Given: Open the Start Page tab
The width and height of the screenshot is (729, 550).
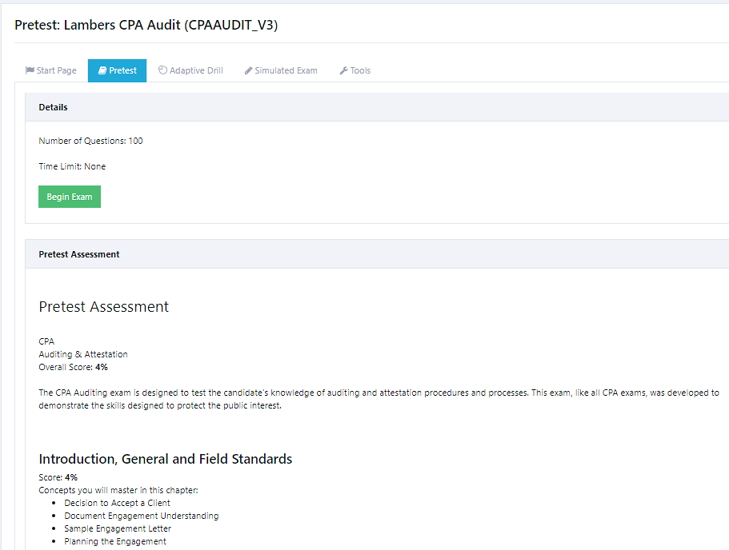Looking at the screenshot, I should click(51, 71).
